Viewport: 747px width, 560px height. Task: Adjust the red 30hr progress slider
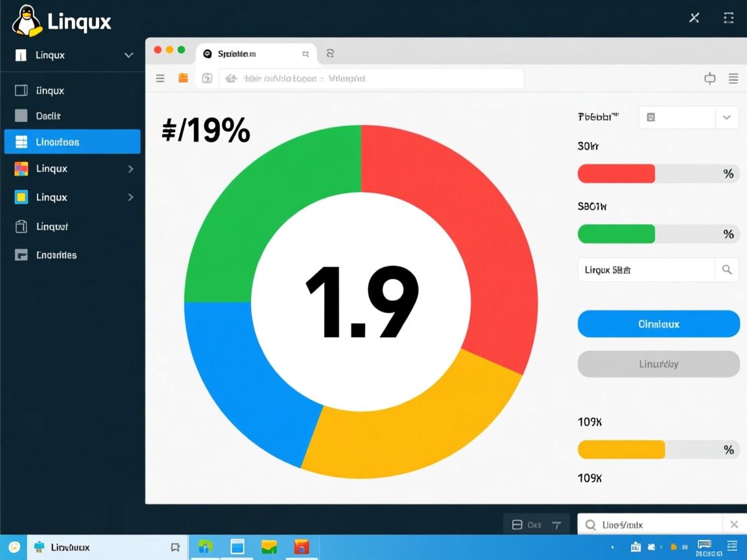pyautogui.click(x=616, y=173)
